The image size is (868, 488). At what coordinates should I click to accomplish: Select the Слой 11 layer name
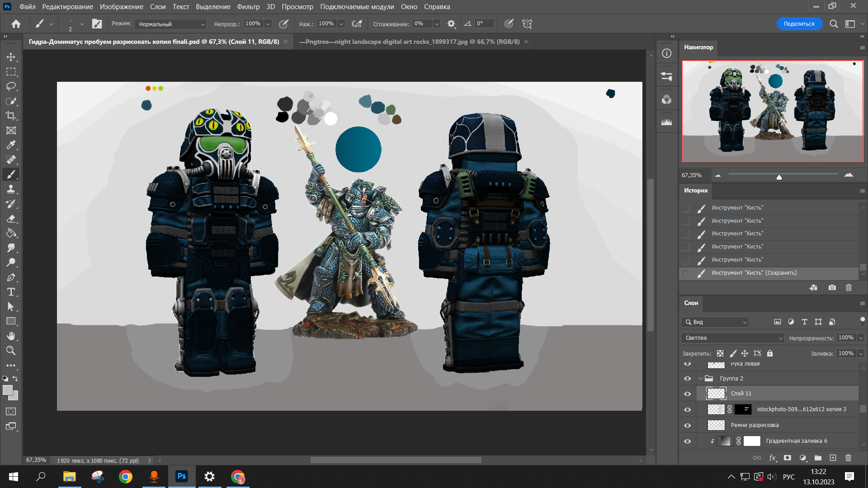[x=741, y=394]
